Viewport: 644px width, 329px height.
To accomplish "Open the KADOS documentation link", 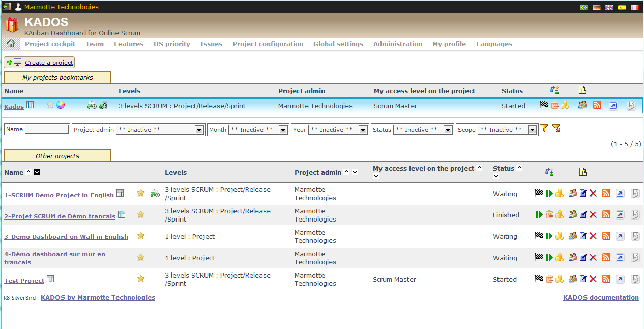I will click(x=600, y=298).
